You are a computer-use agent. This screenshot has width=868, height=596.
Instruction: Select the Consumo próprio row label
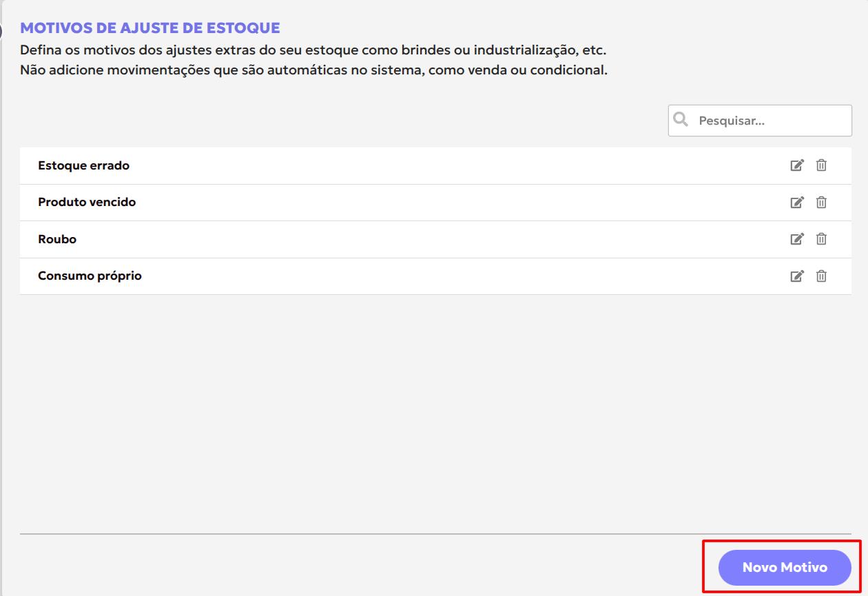coord(90,276)
